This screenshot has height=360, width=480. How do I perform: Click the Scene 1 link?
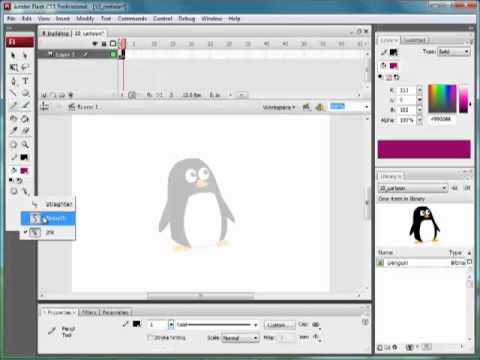tap(87, 107)
